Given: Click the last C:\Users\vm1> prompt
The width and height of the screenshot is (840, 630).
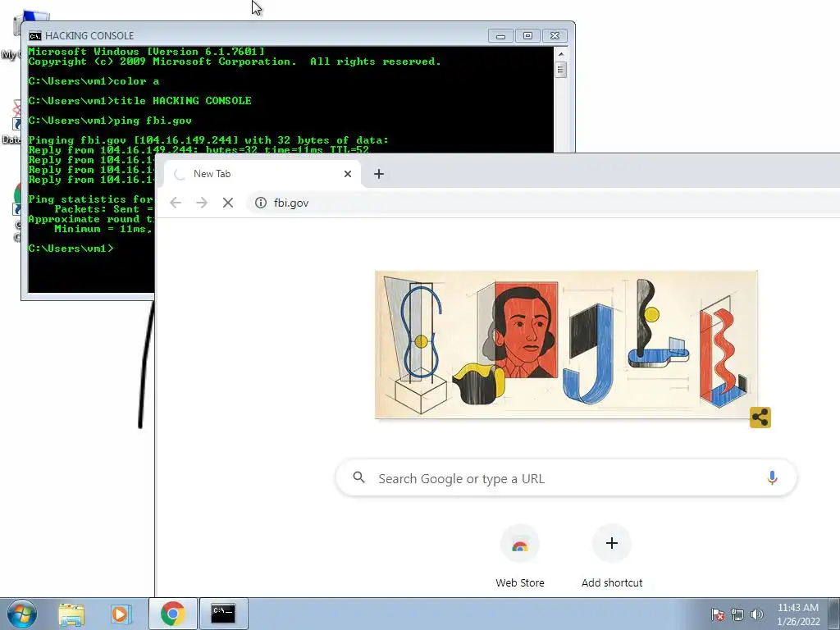Looking at the screenshot, I should click(x=71, y=249).
